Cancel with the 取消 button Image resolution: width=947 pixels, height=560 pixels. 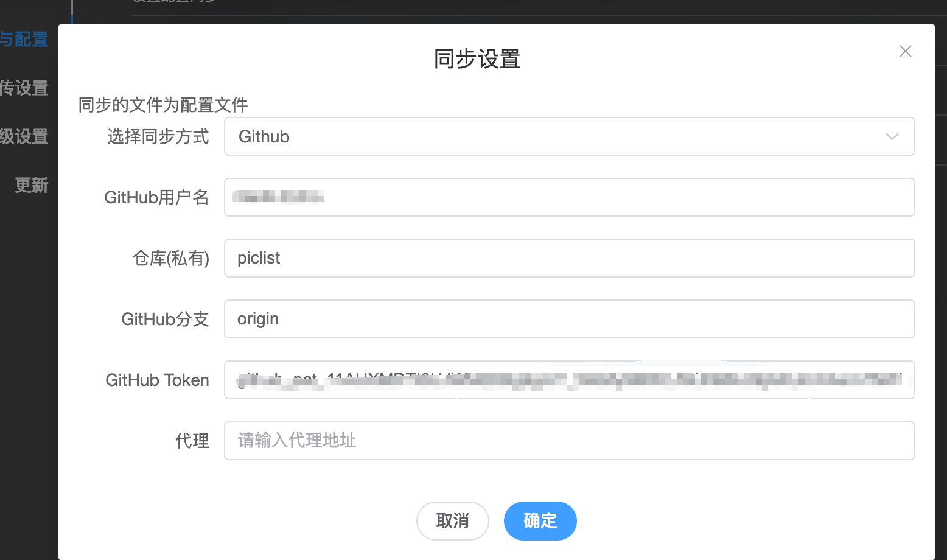click(453, 521)
